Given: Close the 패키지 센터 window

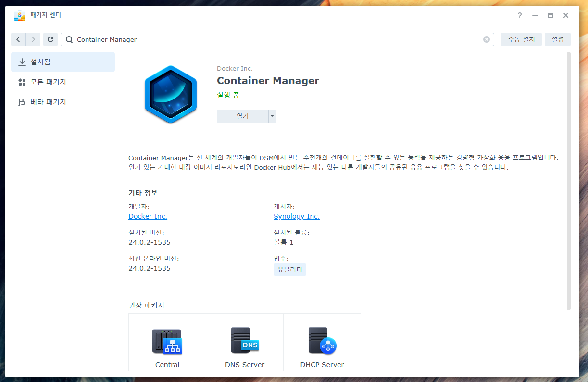Looking at the screenshot, I should pos(566,15).
